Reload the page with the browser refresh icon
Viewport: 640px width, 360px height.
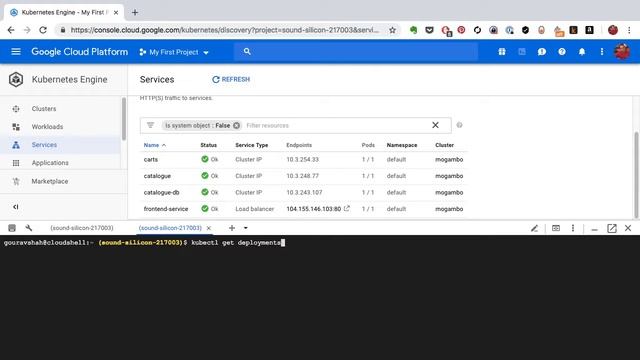point(43,30)
